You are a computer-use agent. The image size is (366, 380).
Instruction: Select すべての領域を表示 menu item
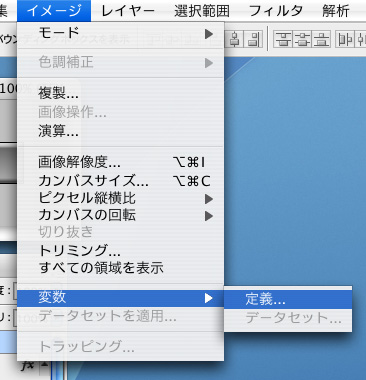coord(121,268)
